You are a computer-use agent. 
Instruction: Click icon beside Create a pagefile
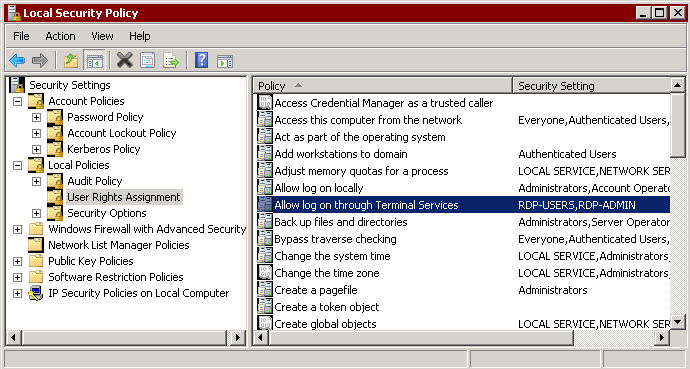[265, 290]
